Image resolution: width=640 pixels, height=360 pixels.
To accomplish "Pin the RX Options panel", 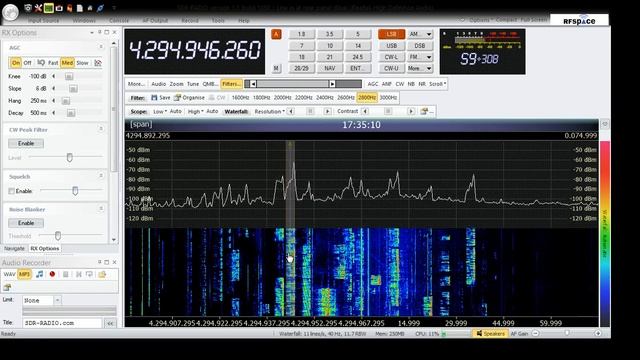I will (99, 32).
